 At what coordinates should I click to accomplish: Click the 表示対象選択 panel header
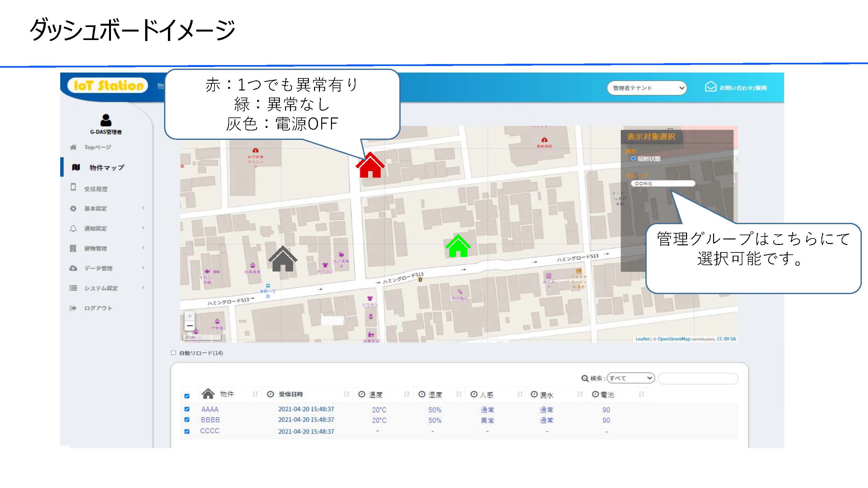click(x=651, y=136)
